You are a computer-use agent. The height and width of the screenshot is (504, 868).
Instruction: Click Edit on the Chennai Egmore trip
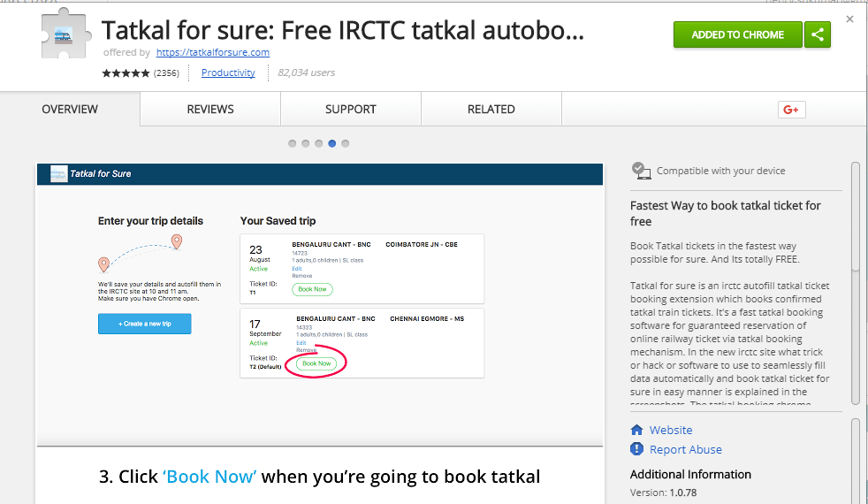coord(301,343)
